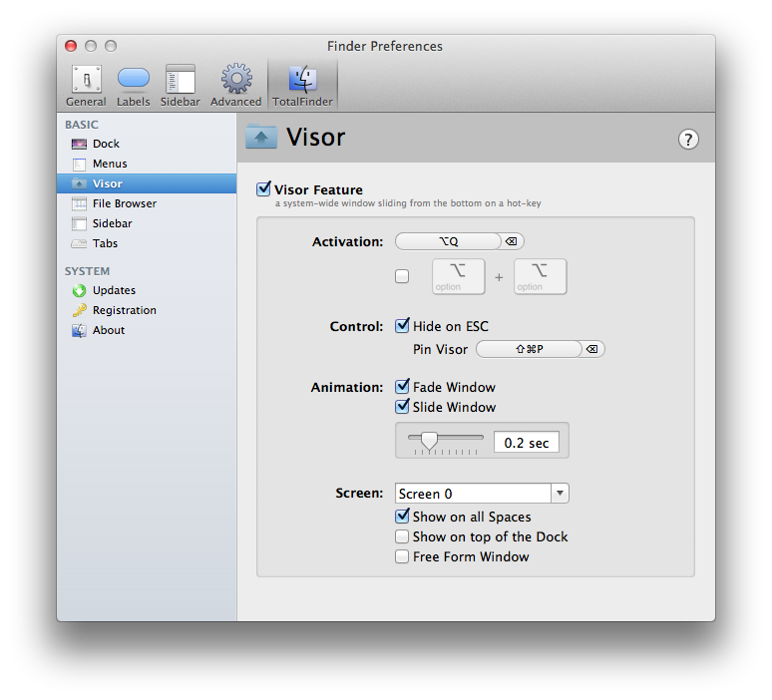This screenshot has width=772, height=700.
Task: Select Menus in the sidebar list
Action: [147, 164]
